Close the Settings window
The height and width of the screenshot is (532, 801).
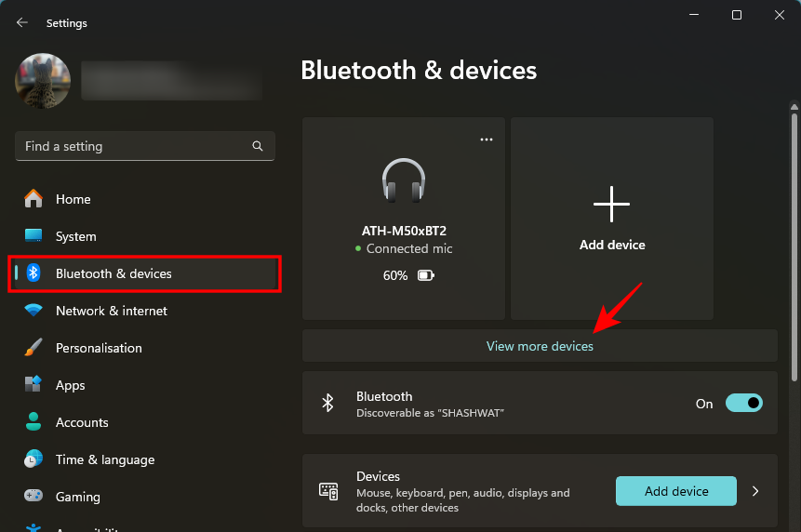click(x=779, y=15)
